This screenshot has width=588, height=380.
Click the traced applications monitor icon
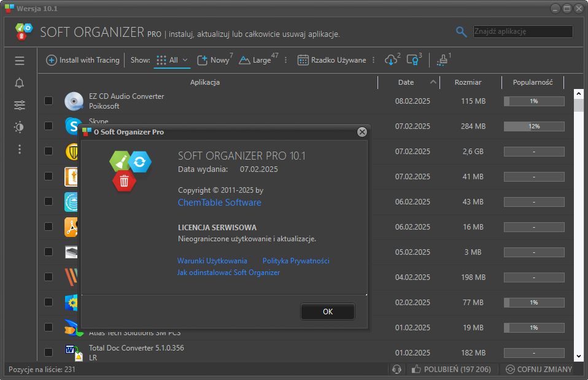click(x=414, y=60)
